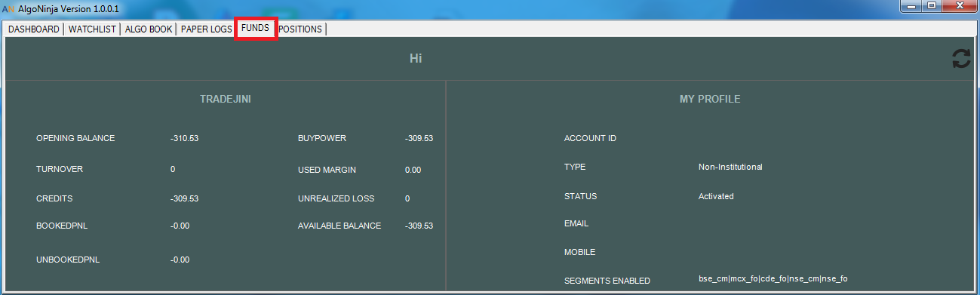Click the MY PROFILE heading
This screenshot has width=980, height=295.
pos(710,99)
